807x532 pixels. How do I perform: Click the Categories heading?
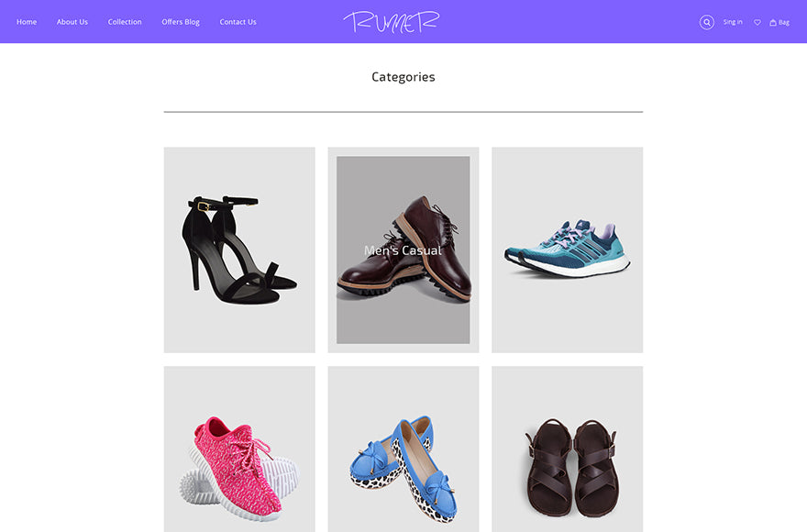[403, 77]
